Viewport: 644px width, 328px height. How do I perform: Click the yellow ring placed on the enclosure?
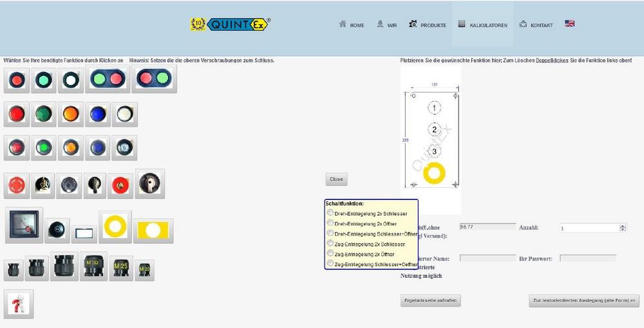coord(434,172)
